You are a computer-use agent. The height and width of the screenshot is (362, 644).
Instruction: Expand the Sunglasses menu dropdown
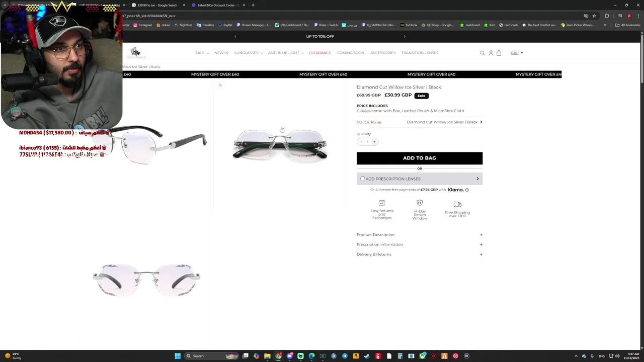click(x=248, y=53)
